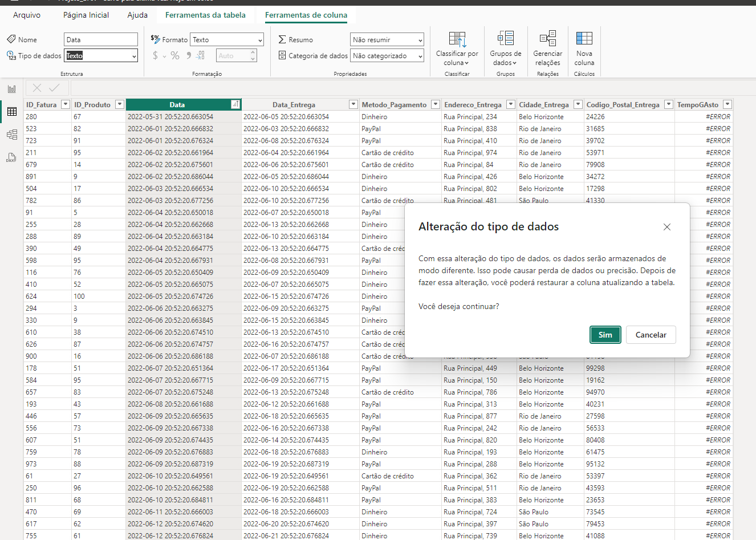756x540 pixels.
Task: Click ID_Fatura cell with value 973
Action: click(x=47, y=464)
